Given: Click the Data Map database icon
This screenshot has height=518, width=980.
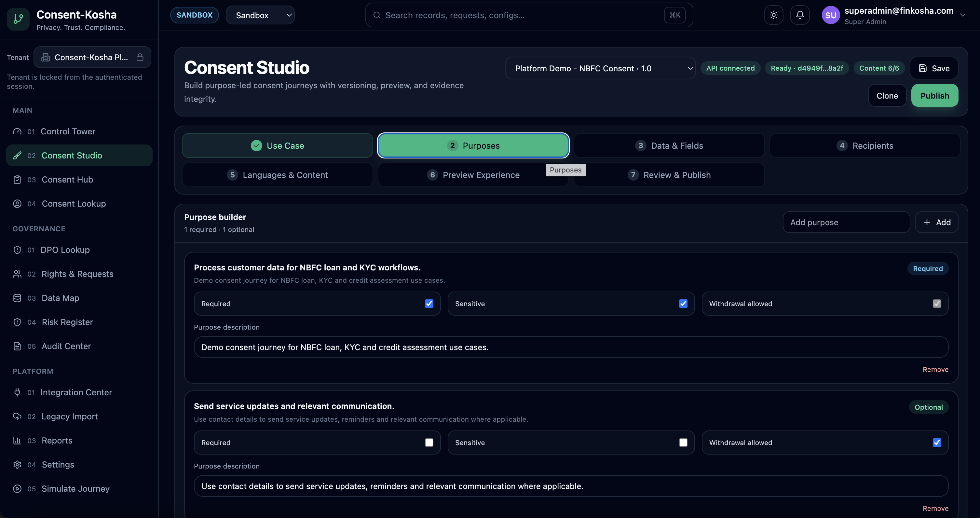Looking at the screenshot, I should click(x=17, y=298).
